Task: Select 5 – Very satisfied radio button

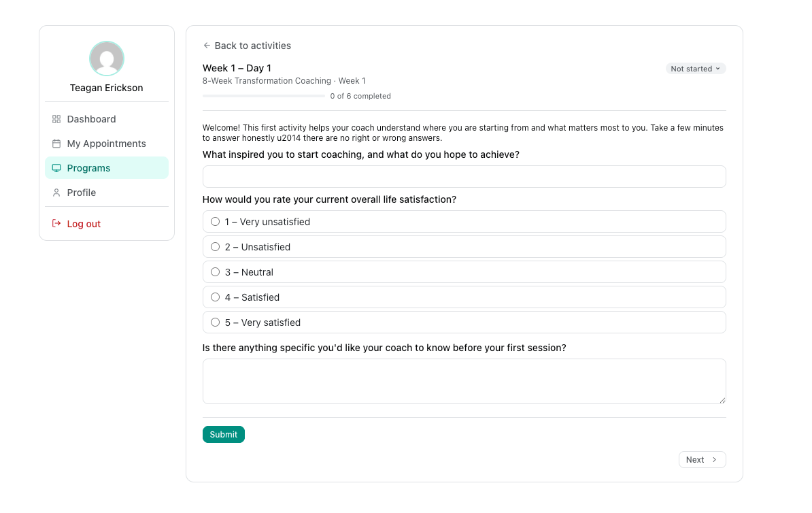Action: pyautogui.click(x=216, y=322)
